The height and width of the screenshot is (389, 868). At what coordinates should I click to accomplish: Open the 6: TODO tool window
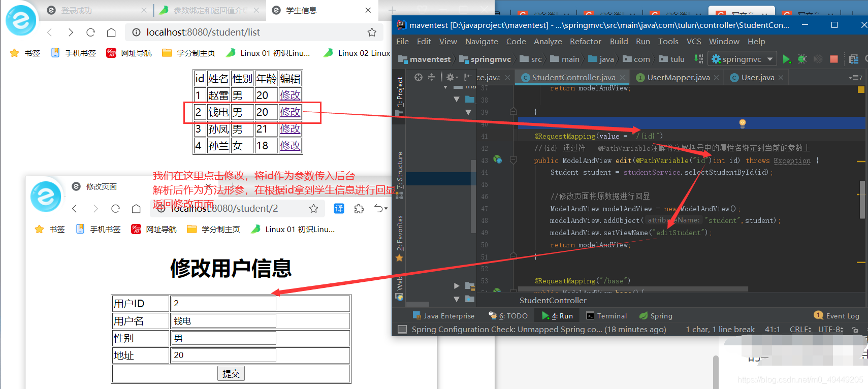tap(508, 316)
